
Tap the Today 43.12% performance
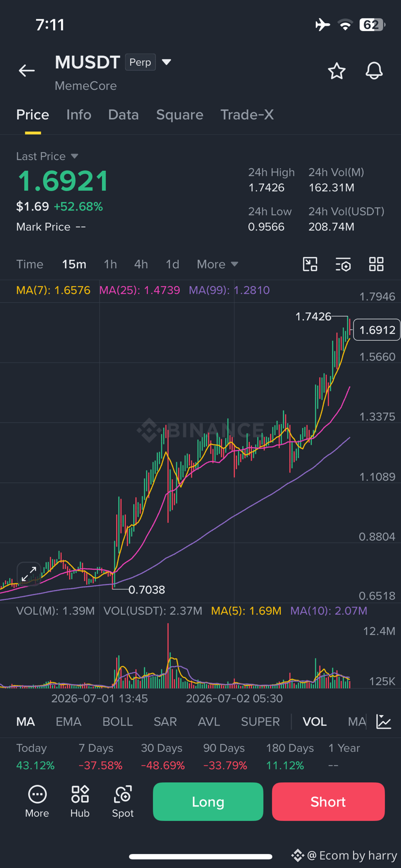coord(35,757)
